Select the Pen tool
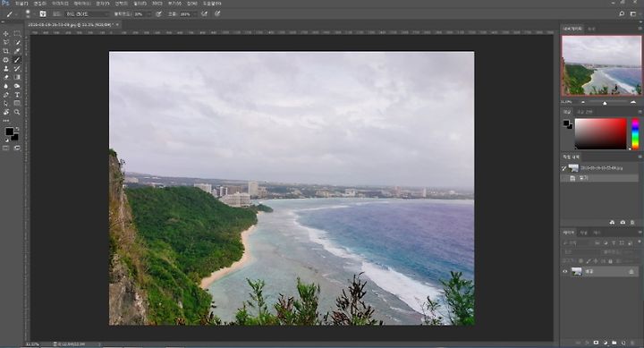 click(5, 95)
